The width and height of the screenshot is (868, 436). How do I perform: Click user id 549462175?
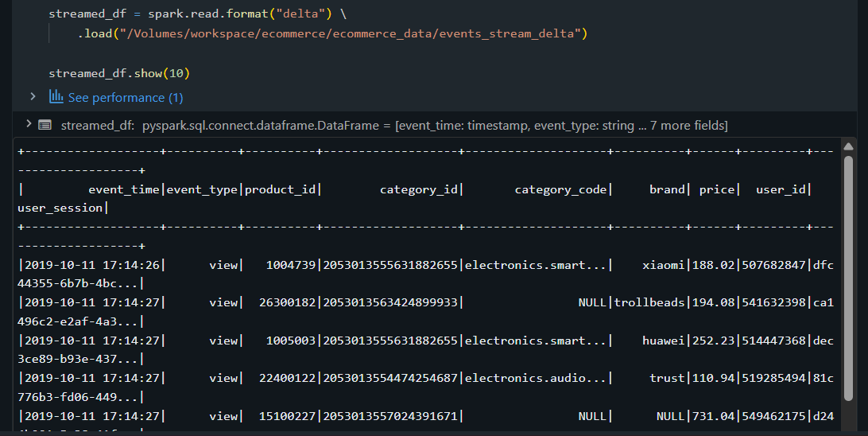tap(774, 416)
